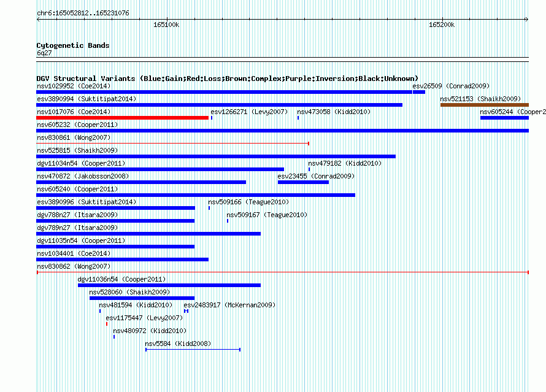Click nsv509167 (Teague2010) variant label

267,215
